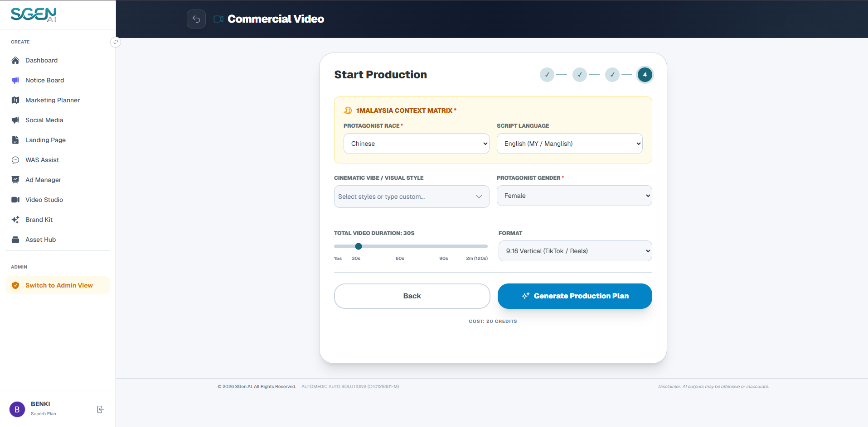Image resolution: width=868 pixels, height=427 pixels.
Task: Click the Start Production heading
Action: 380,75
